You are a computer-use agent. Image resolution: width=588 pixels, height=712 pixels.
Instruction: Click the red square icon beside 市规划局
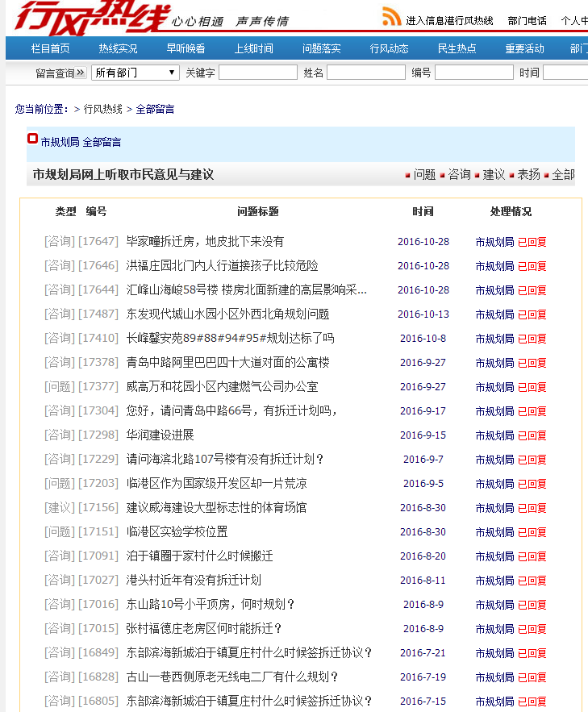coord(32,139)
